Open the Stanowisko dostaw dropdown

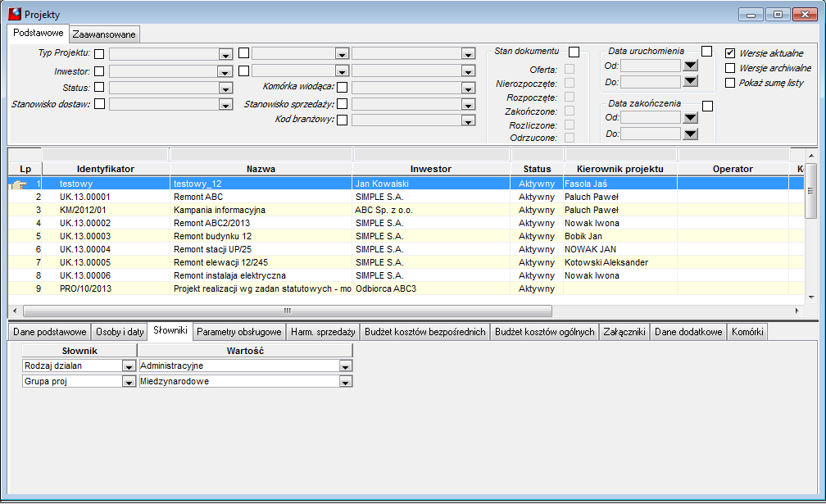[x=225, y=105]
